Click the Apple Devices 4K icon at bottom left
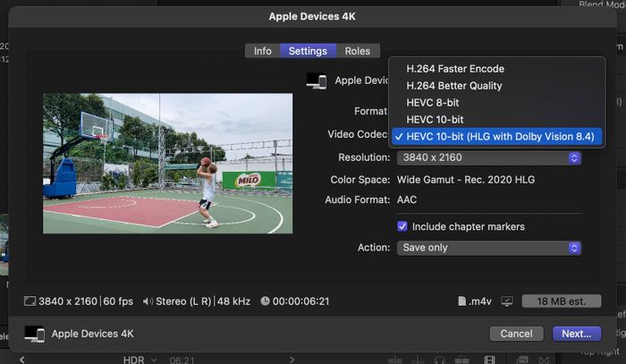The width and height of the screenshot is (626, 364). tap(35, 334)
